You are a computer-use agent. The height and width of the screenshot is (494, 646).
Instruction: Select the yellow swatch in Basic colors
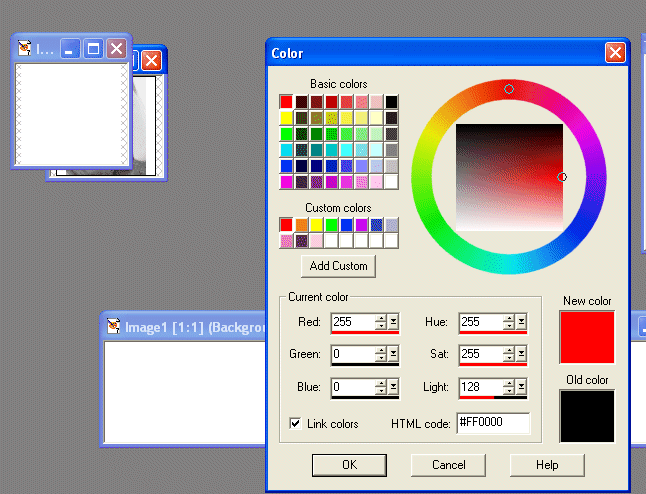[x=286, y=117]
